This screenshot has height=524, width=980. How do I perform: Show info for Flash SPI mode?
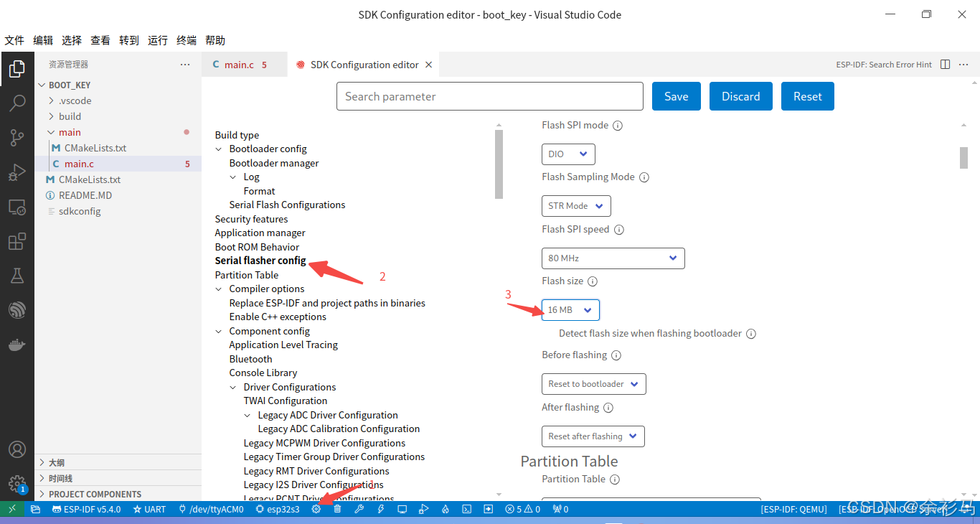coord(618,126)
